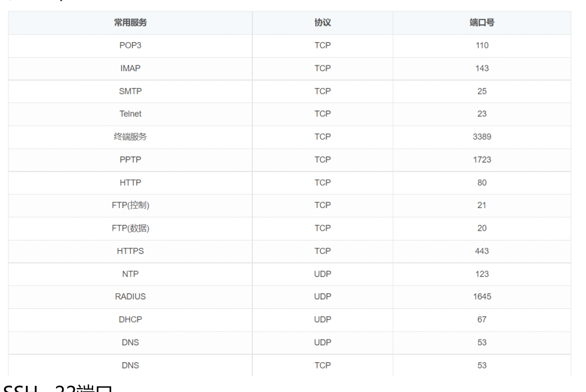Image resolution: width=586 pixels, height=392 pixels.
Task: Click the 常用服务 column header
Action: coord(130,23)
